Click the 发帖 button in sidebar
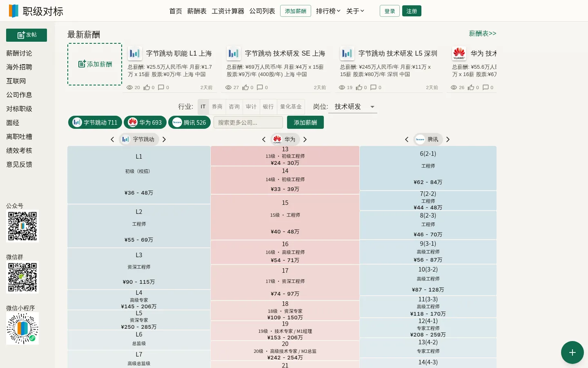The image size is (588, 368). [27, 35]
